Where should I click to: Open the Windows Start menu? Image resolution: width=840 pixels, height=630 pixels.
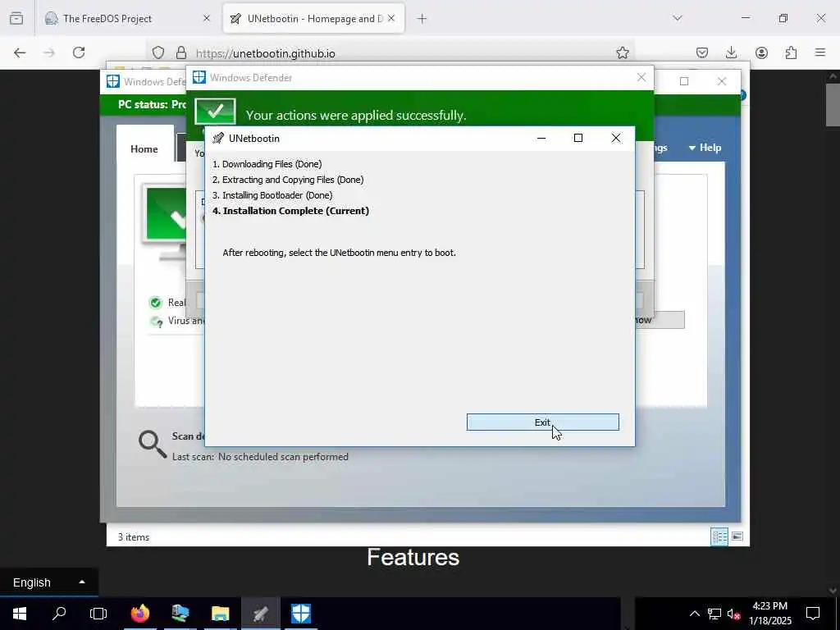[20, 614]
